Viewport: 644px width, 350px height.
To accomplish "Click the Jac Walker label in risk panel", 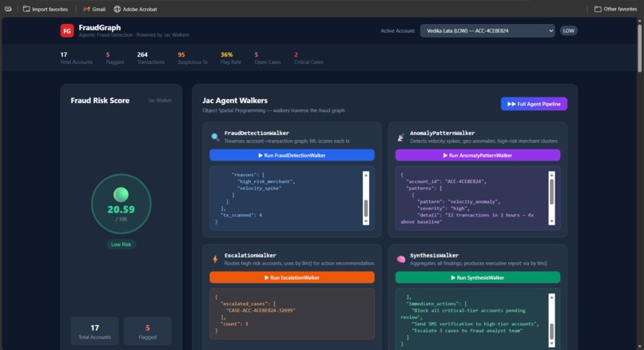I will pyautogui.click(x=160, y=100).
